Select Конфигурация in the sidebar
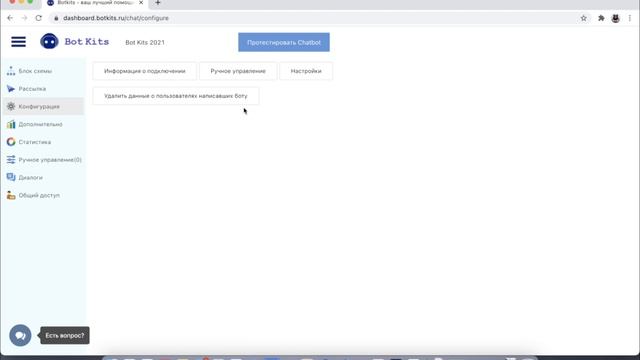 click(x=43, y=107)
